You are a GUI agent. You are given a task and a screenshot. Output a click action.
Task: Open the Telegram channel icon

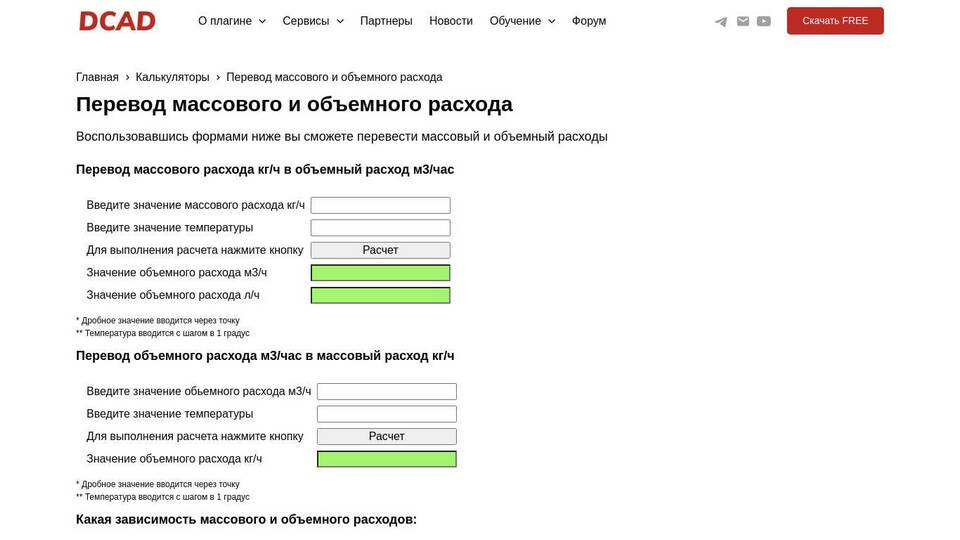point(721,21)
